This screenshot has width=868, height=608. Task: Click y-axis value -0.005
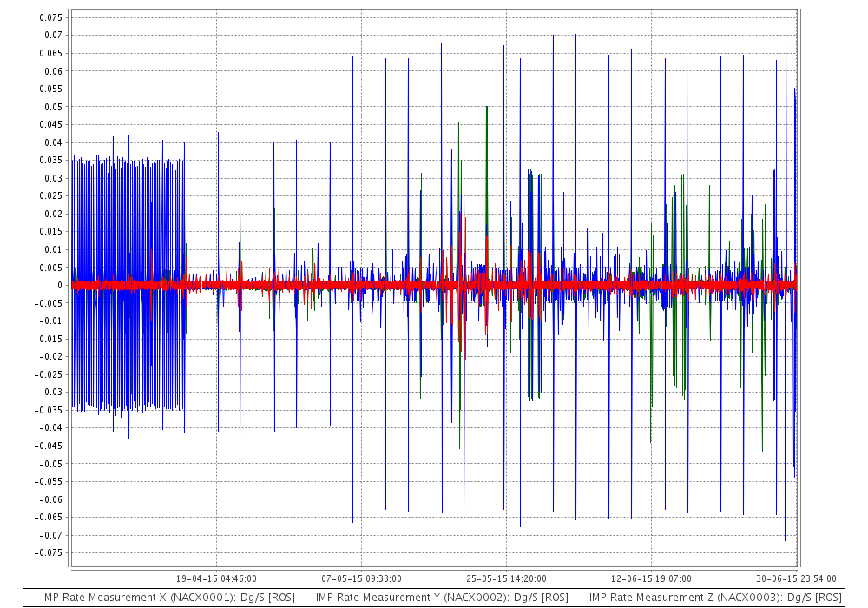[49, 303]
